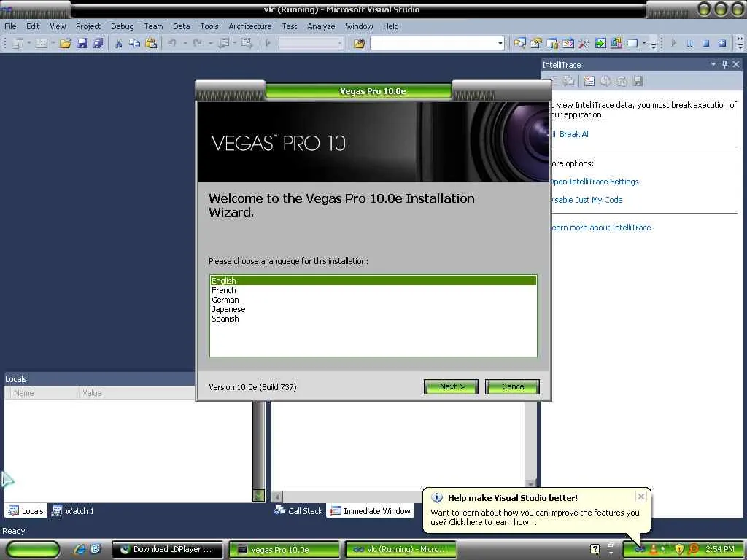747x560 pixels.
Task: Click the Pause (Break All) debug toolbar icon
Action: point(689,43)
